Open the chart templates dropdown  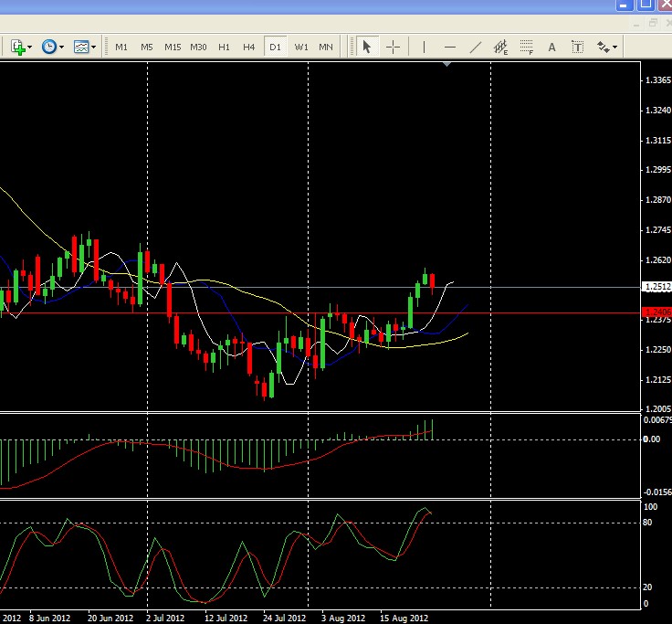point(86,47)
